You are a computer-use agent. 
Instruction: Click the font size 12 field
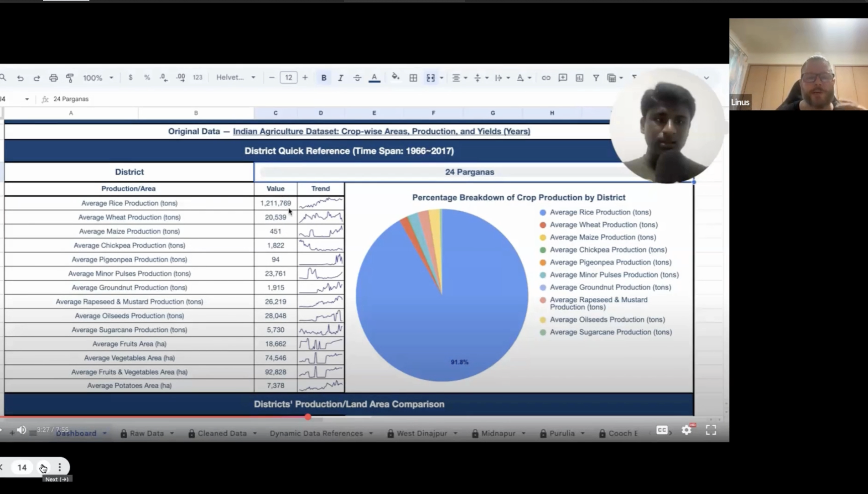pyautogui.click(x=288, y=77)
